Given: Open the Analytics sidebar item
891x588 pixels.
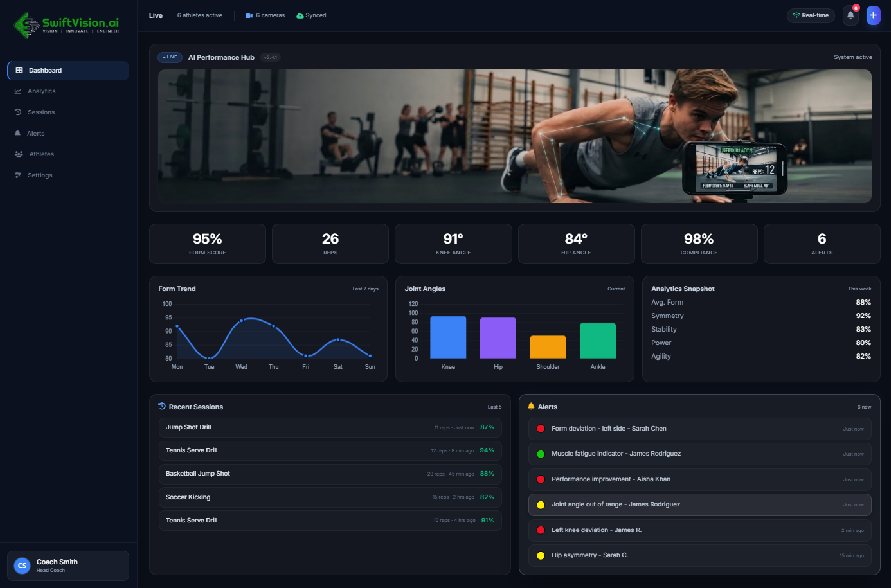Looking at the screenshot, I should pos(68,91).
